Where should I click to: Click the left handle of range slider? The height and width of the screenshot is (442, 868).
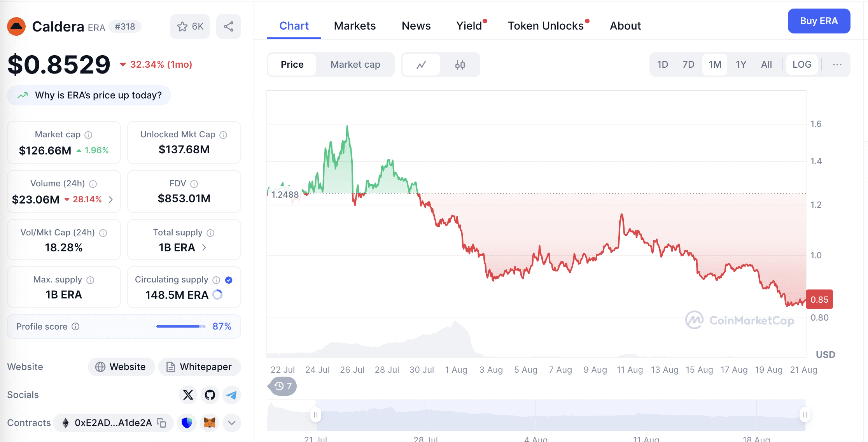[316, 415]
